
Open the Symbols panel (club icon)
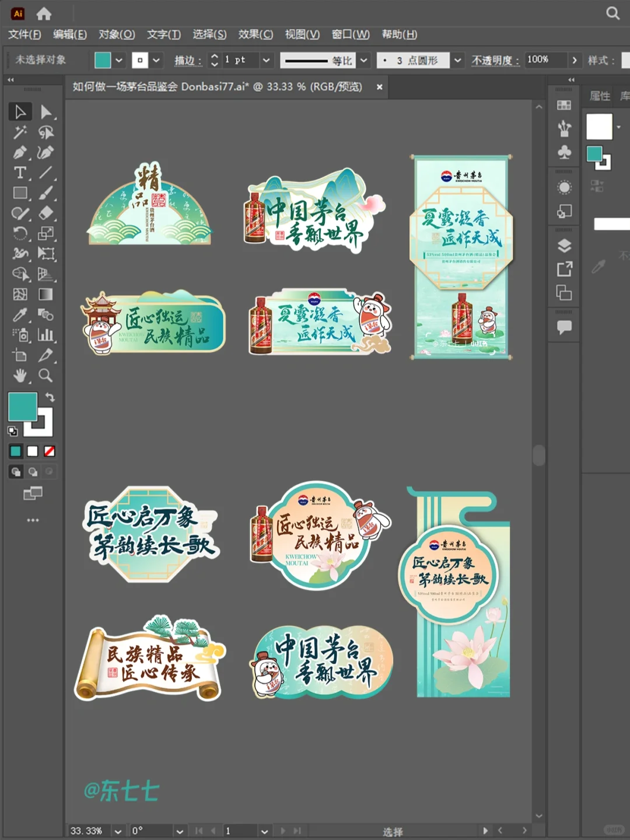coord(564,152)
